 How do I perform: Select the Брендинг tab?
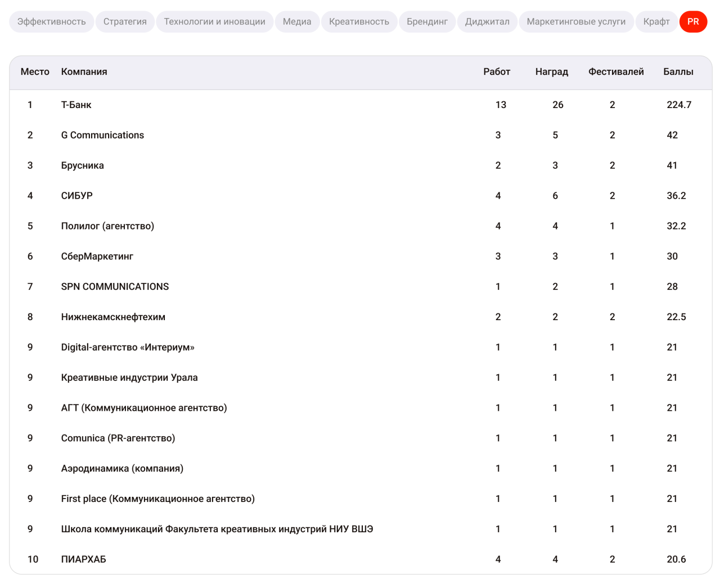[x=427, y=22]
